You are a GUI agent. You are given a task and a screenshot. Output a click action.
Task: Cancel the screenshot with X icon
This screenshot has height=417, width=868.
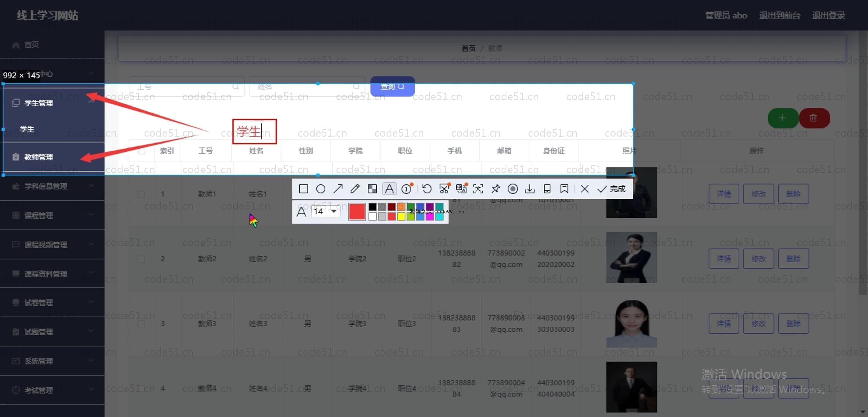(x=585, y=189)
